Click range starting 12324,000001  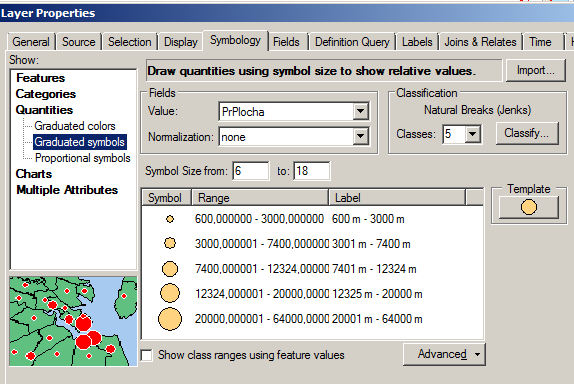[262, 294]
